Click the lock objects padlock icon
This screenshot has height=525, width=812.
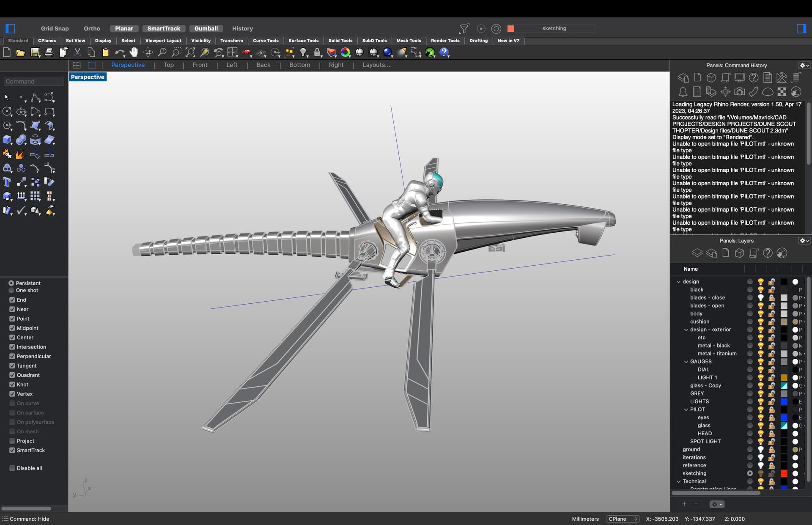coord(317,52)
